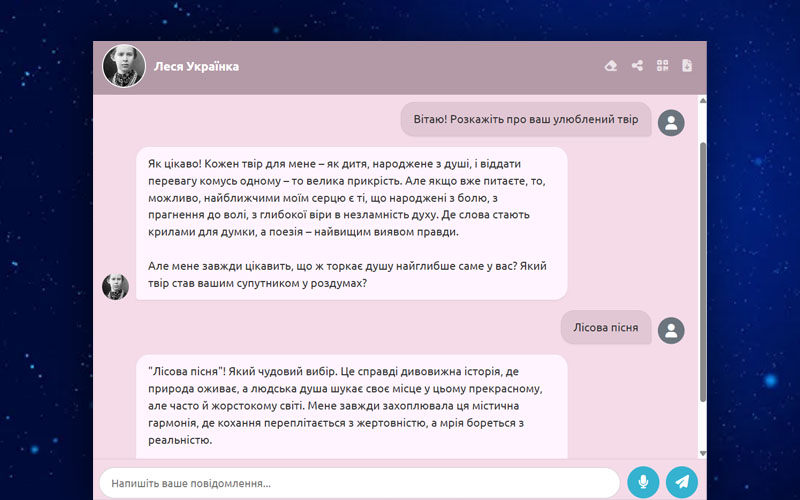
Task: Click the chat vertical scrollbar thumb
Action: click(x=703, y=271)
